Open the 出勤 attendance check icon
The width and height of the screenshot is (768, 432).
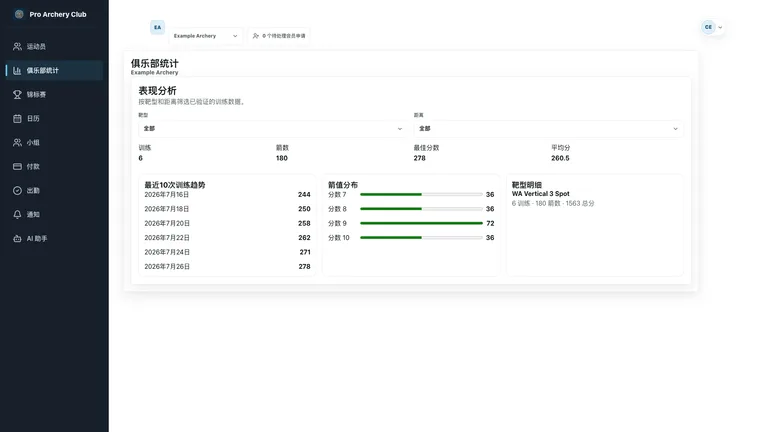click(17, 191)
